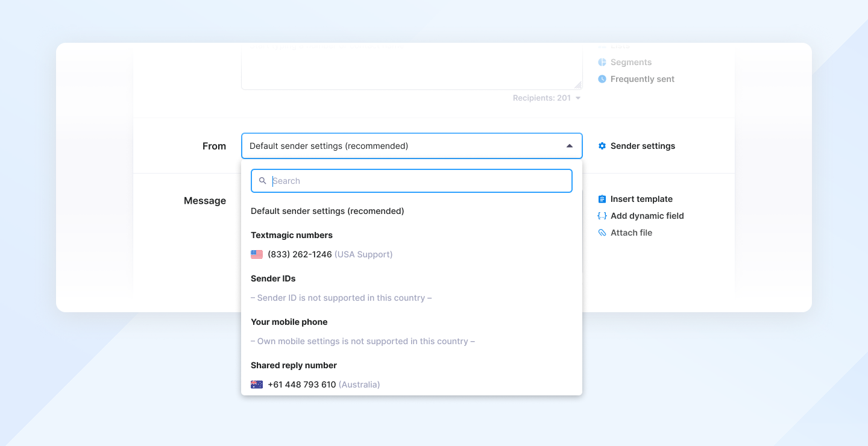Pick the +61 448 793 610 Australia number
This screenshot has width=868, height=446.
click(302, 385)
